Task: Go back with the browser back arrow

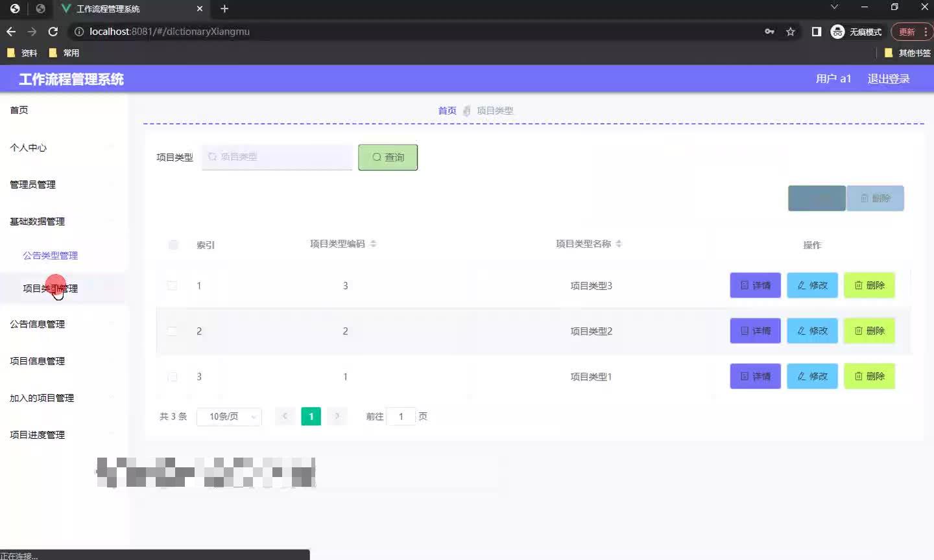Action: point(11,31)
